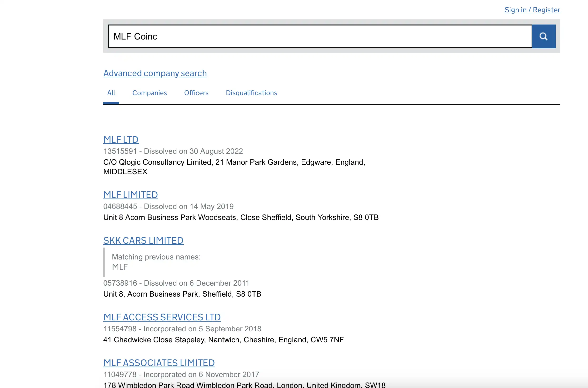Image resolution: width=588 pixels, height=388 pixels.
Task: Open MLF LTD company result
Action: tap(121, 139)
